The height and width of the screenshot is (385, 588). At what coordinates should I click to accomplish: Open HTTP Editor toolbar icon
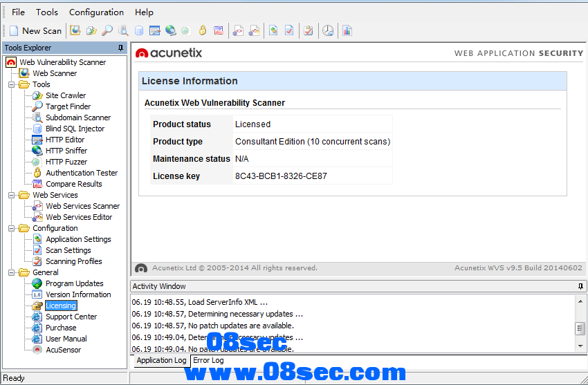[154, 30]
